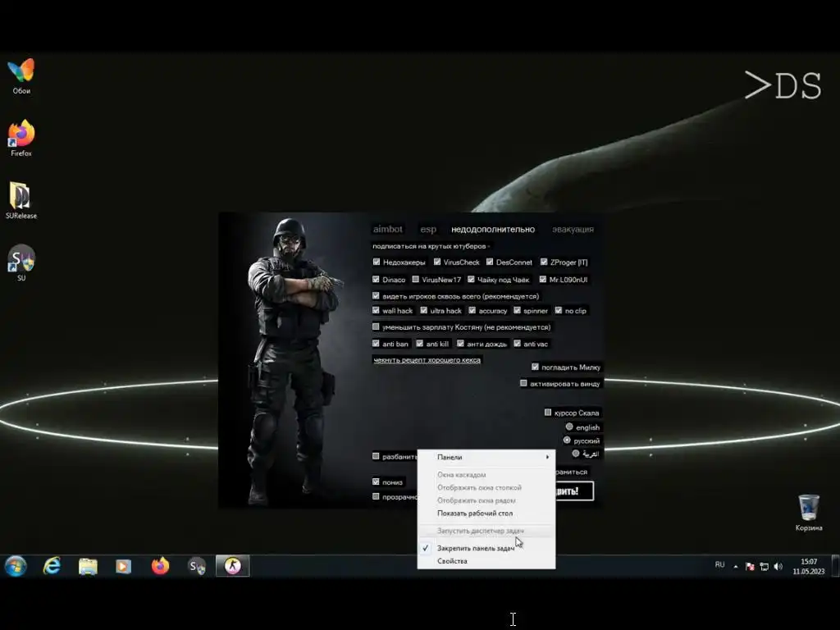
Task: Launch Firefox from the taskbar
Action: point(160,566)
